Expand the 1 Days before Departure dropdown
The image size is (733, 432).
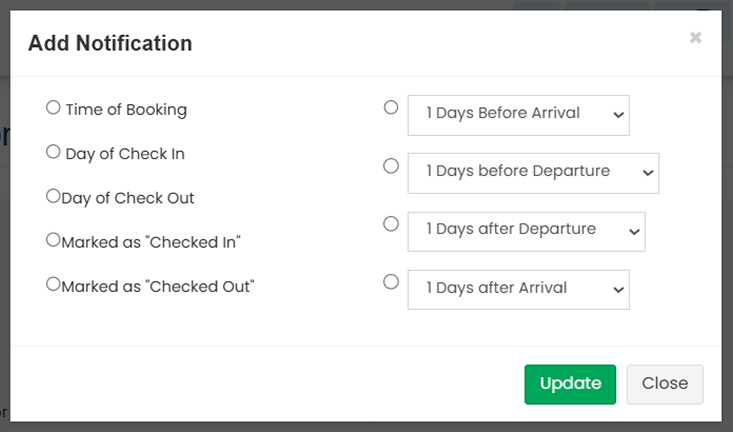click(533, 173)
